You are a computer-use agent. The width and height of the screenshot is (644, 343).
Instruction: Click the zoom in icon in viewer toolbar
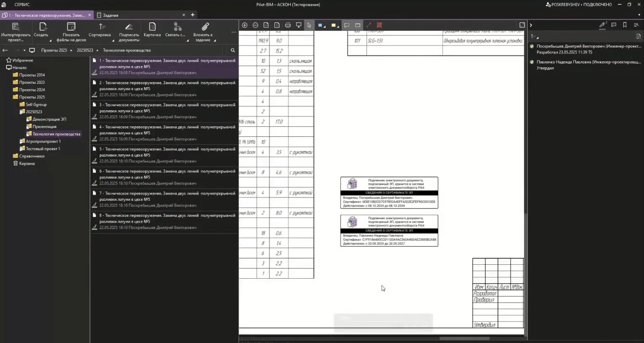245,25
